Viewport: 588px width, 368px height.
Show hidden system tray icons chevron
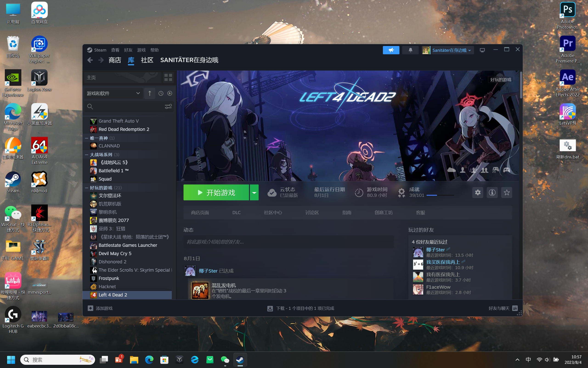(x=517, y=360)
